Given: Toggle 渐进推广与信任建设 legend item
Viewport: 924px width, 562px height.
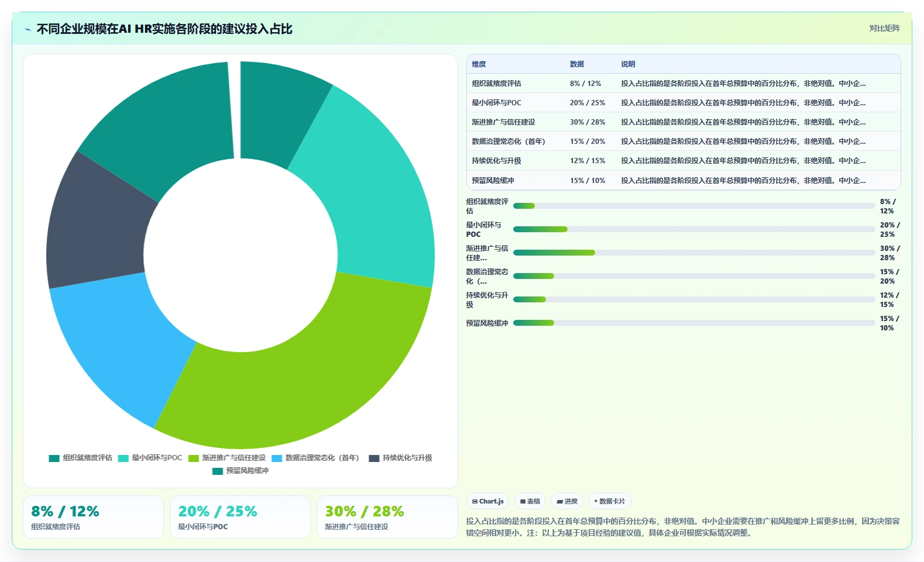Looking at the screenshot, I should 227,458.
